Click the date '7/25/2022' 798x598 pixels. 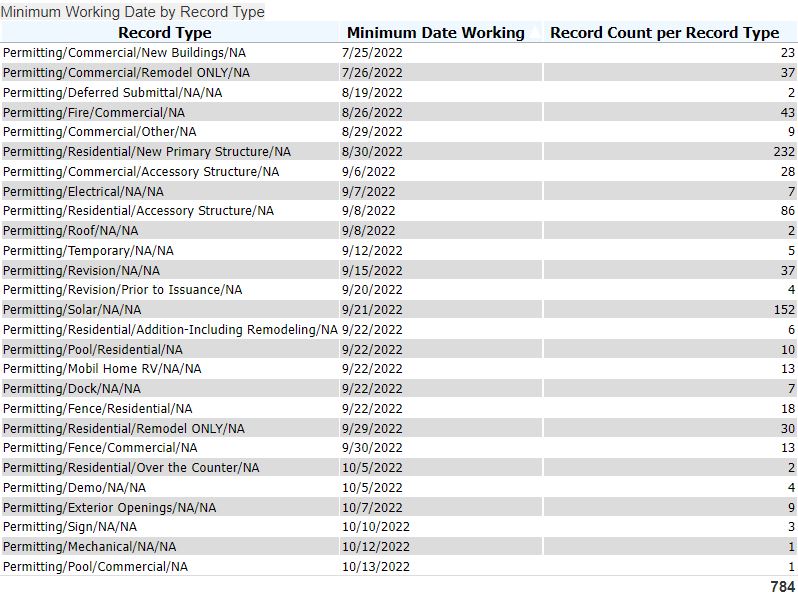372,52
